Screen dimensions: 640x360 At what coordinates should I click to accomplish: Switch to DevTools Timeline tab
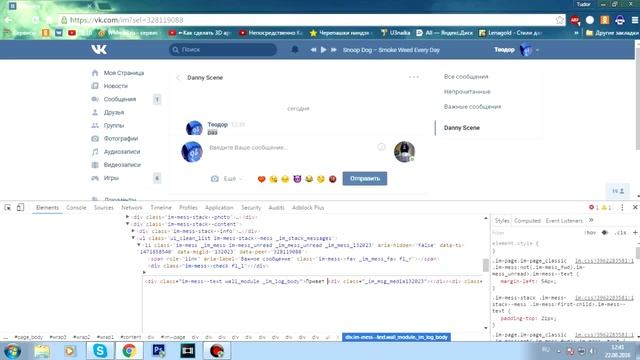tap(161, 208)
